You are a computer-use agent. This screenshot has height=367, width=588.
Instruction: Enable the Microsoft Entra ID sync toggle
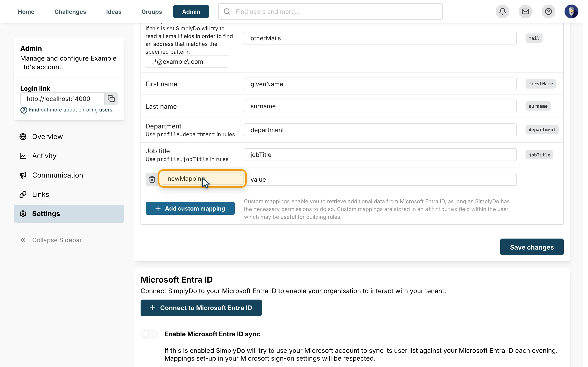pos(150,334)
